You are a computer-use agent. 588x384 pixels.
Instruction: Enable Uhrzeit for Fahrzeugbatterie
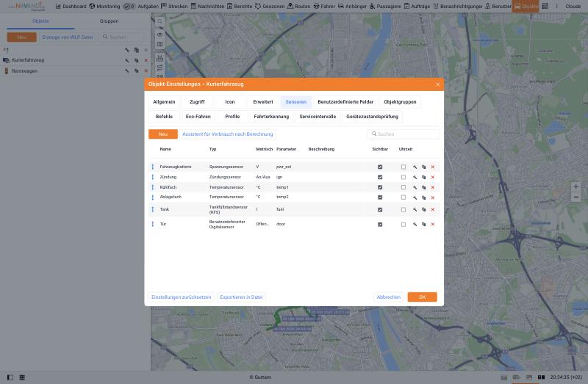point(403,167)
